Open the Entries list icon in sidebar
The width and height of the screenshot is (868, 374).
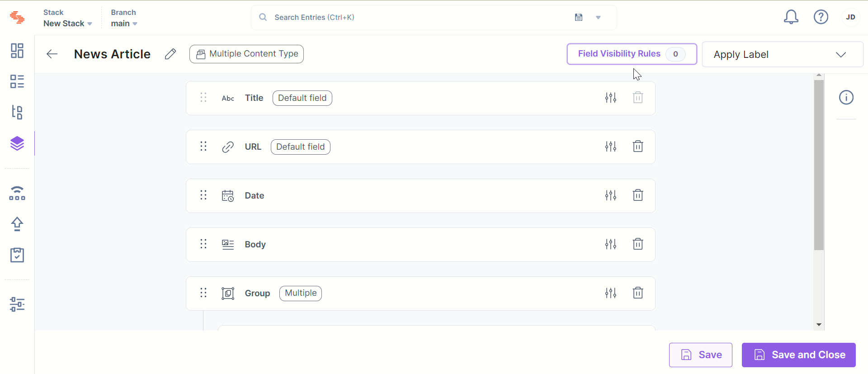pyautogui.click(x=17, y=81)
